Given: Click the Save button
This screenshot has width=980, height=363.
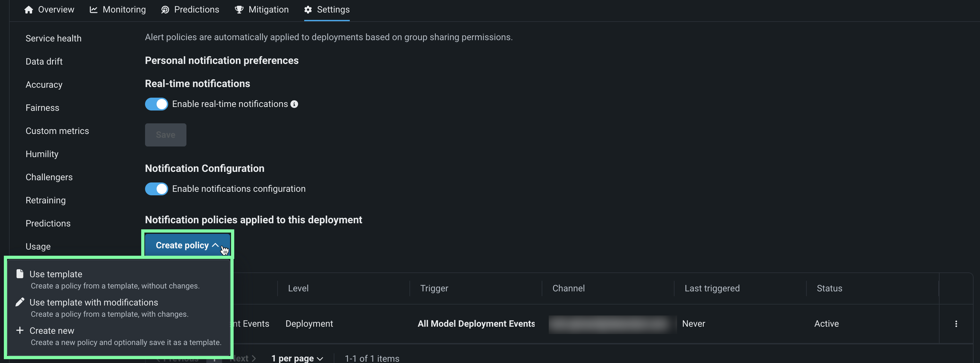Looking at the screenshot, I should (x=166, y=135).
